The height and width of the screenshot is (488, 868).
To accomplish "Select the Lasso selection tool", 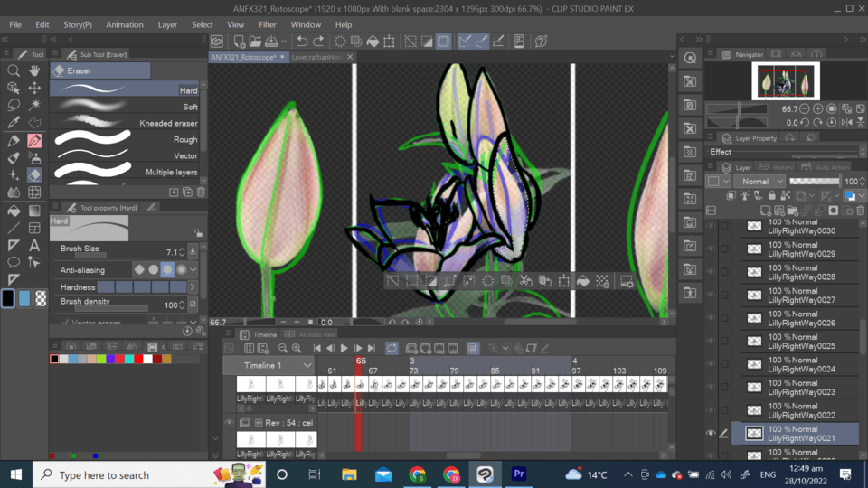I will [x=14, y=105].
